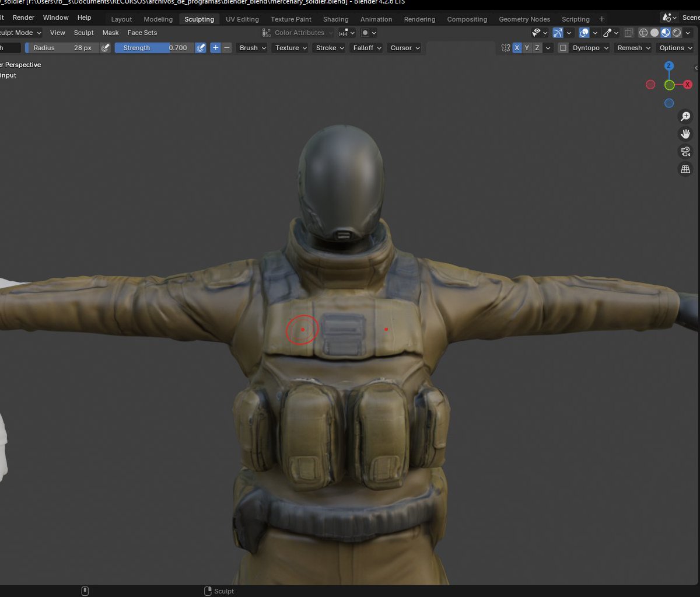Open the Sculpt menu

(84, 33)
